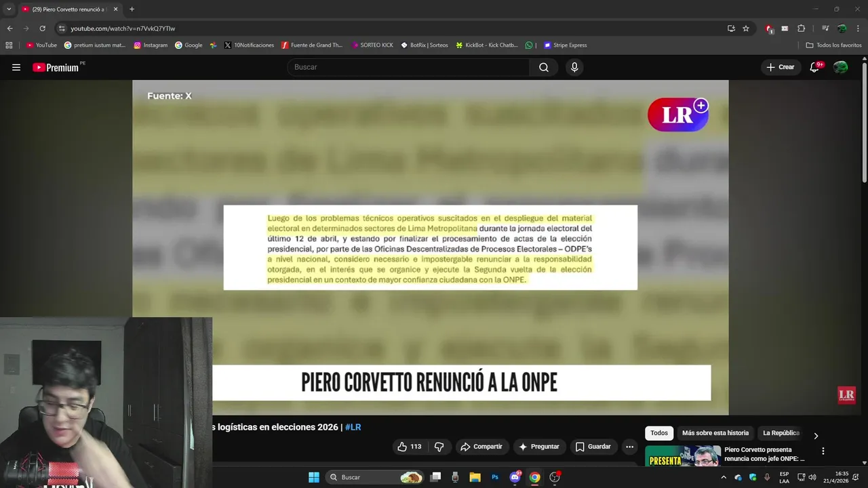
Task: Open File Explorer from the taskbar
Action: (475, 477)
